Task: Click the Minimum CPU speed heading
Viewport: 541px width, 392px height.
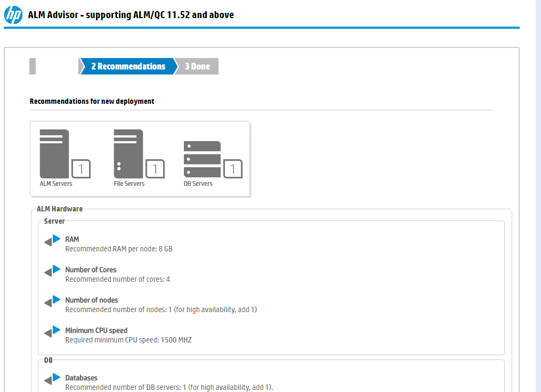Action: [x=96, y=330]
